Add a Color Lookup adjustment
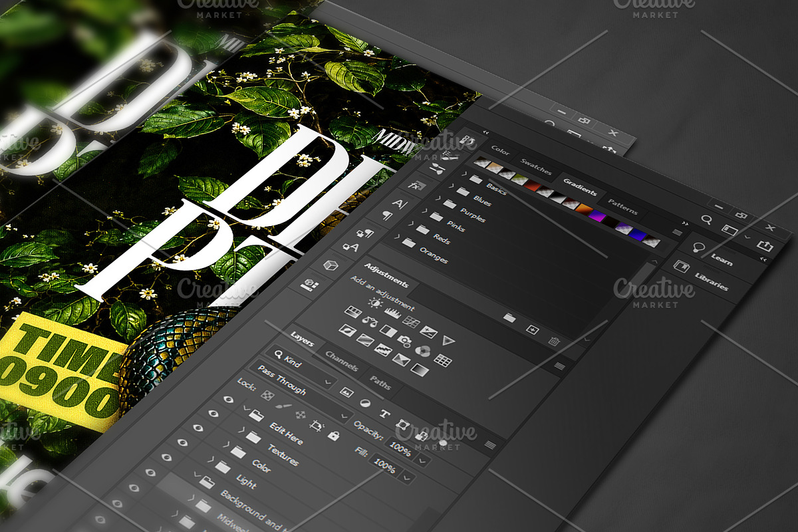Image resolution: width=798 pixels, height=532 pixels. tap(442, 360)
